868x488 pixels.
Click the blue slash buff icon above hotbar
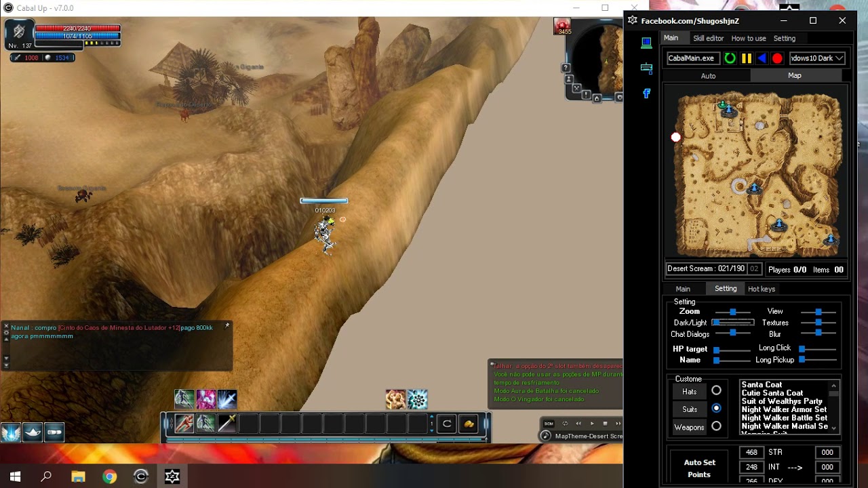click(226, 399)
